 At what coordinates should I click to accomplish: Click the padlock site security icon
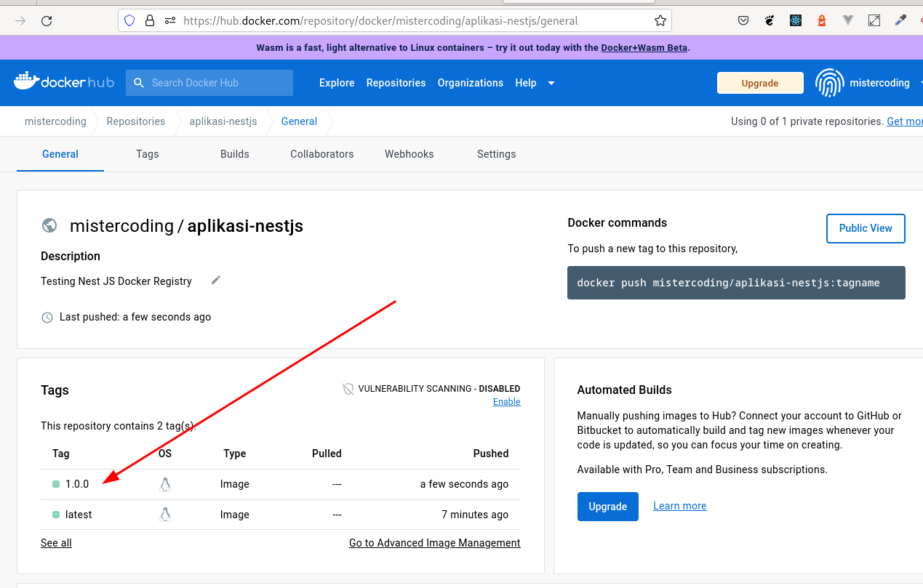150,21
